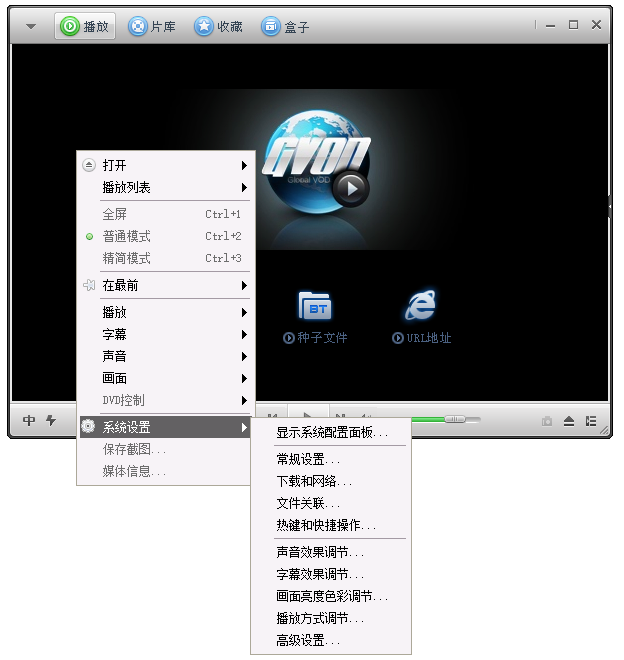Open the 种子文件 link
The height and width of the screenshot is (660, 624).
(315, 338)
